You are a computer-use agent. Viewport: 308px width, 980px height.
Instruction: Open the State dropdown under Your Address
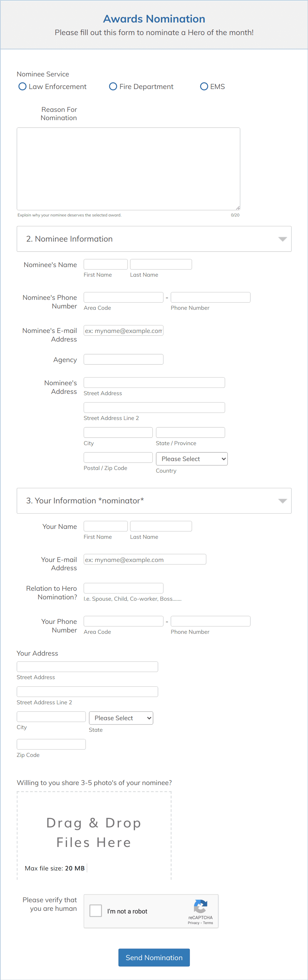coord(121,718)
